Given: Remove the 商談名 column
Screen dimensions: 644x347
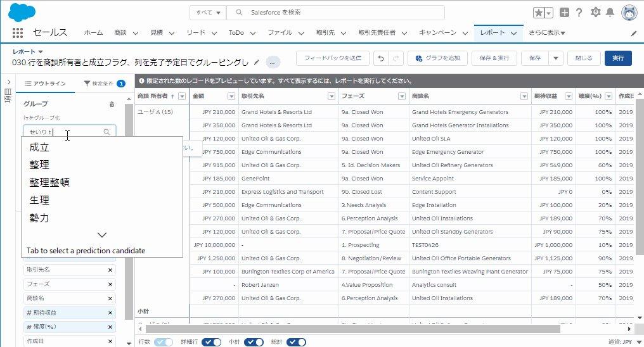Looking at the screenshot, I should pyautogui.click(x=110, y=299).
